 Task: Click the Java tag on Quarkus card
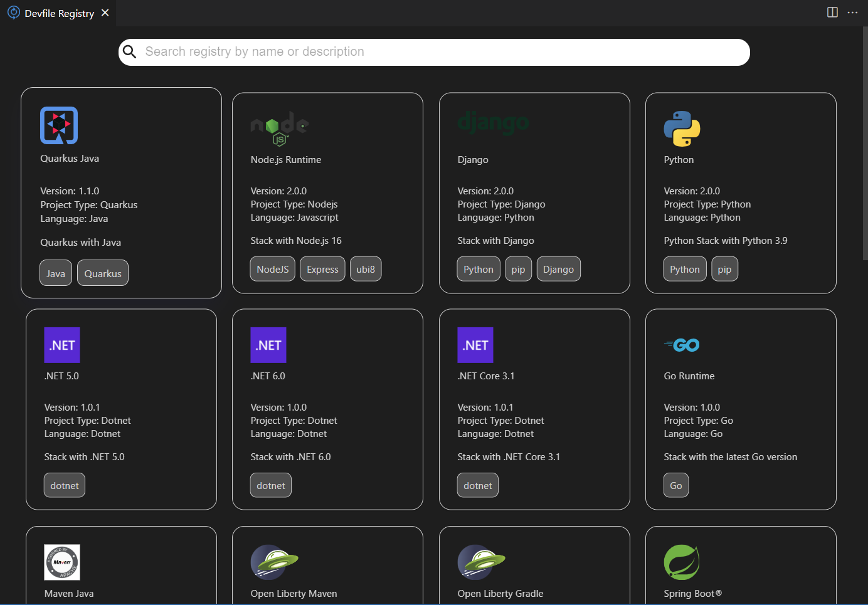[56, 273]
